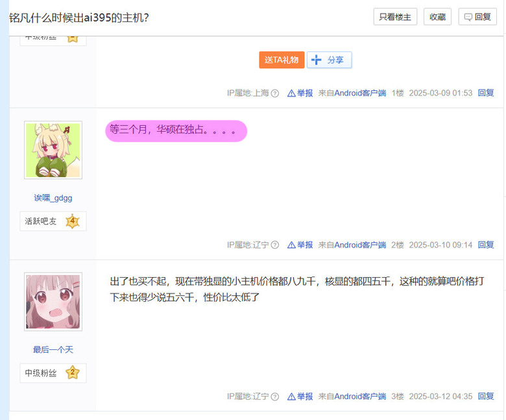This screenshot has height=420, width=506.
Task: Click the 回复 button in the top header
Action: [x=477, y=17]
